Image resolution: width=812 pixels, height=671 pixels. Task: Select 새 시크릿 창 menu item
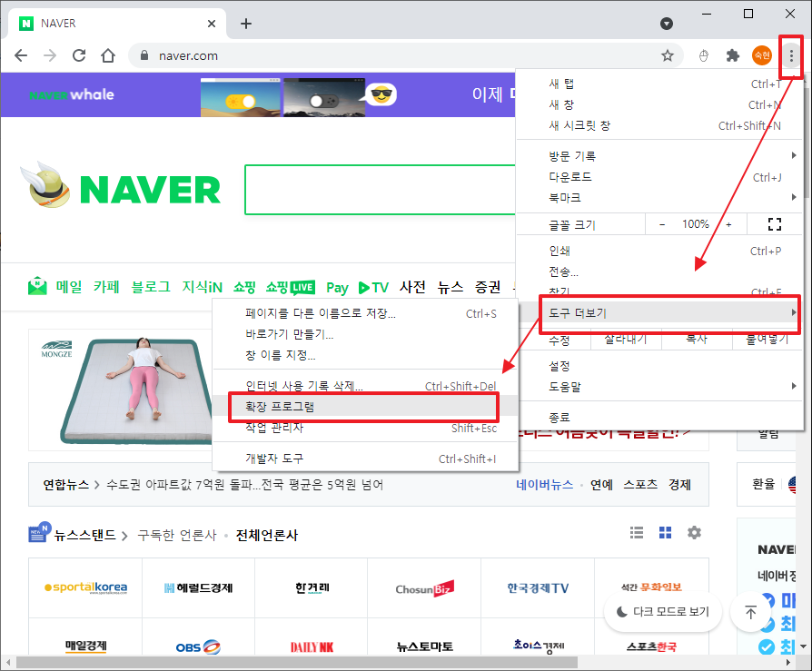point(659,125)
